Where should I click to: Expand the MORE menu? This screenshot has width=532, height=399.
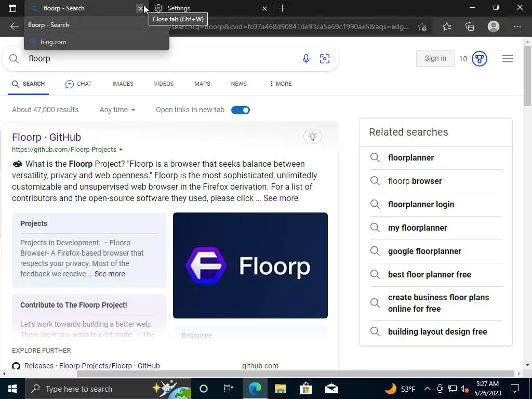tap(281, 84)
